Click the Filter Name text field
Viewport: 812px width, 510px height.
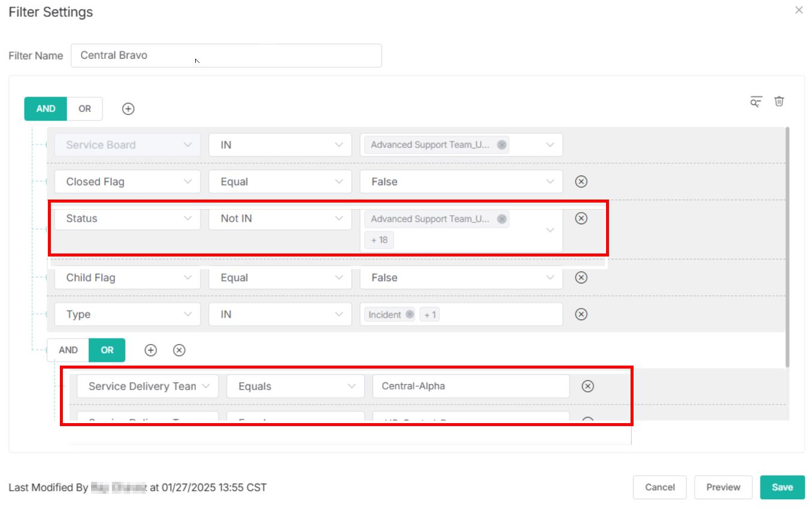point(226,55)
